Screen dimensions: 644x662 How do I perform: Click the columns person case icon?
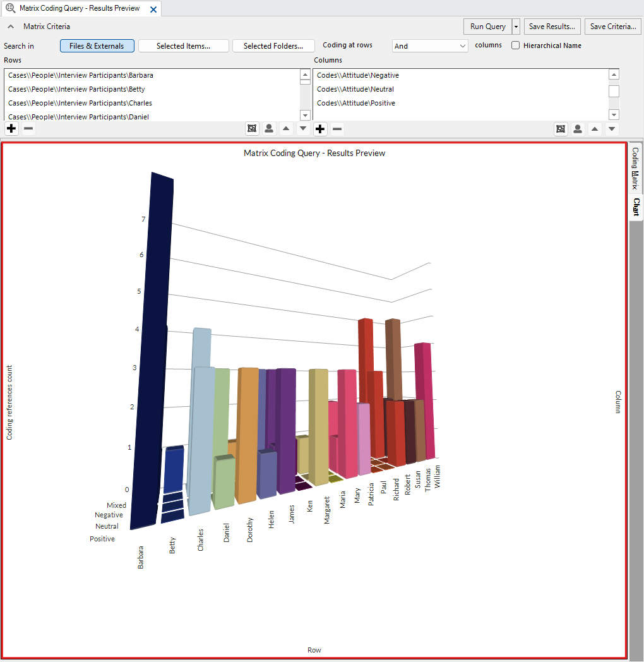click(x=578, y=129)
